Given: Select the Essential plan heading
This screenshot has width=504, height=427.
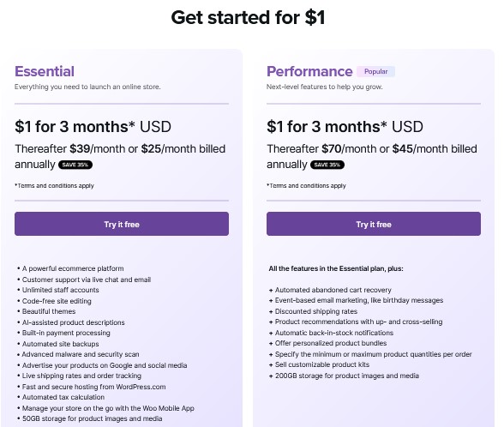Looking at the screenshot, I should click(45, 71).
